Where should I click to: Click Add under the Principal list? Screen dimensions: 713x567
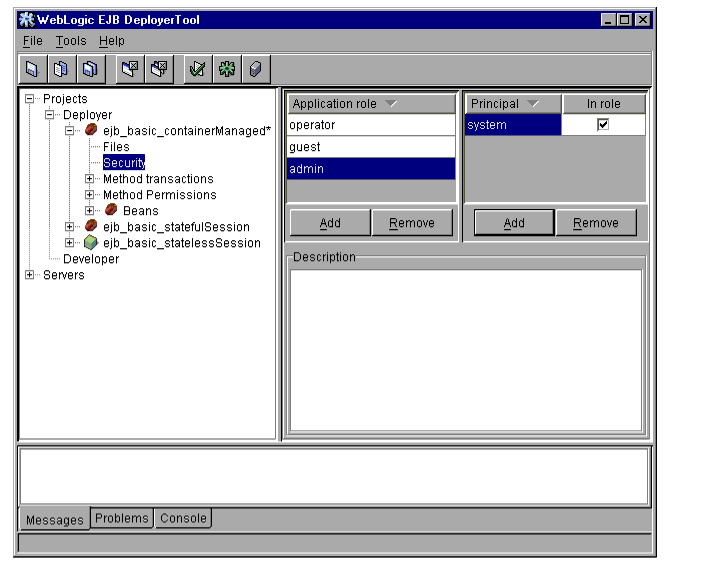514,223
